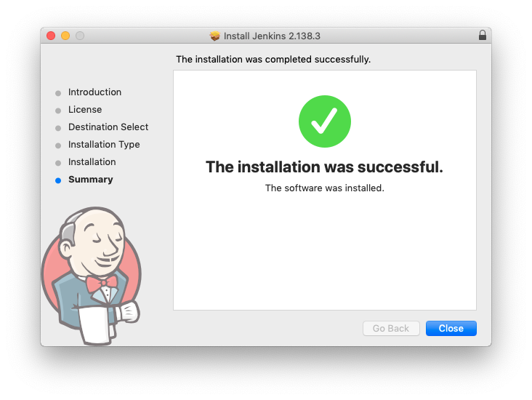
Task: Click the Jenkins butler mascot image
Action: click(x=92, y=276)
